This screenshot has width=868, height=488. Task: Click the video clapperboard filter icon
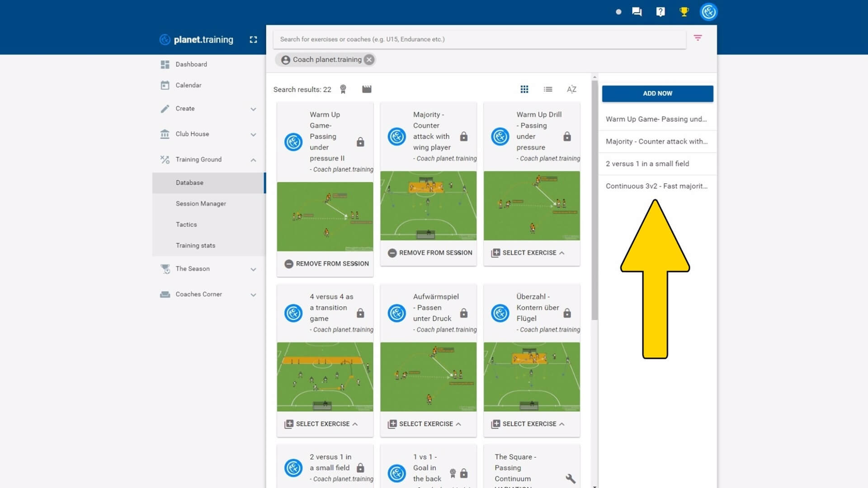point(367,89)
